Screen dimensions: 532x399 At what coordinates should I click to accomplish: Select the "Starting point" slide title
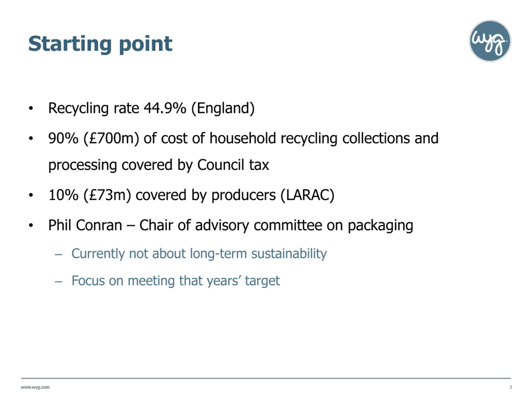pos(100,44)
